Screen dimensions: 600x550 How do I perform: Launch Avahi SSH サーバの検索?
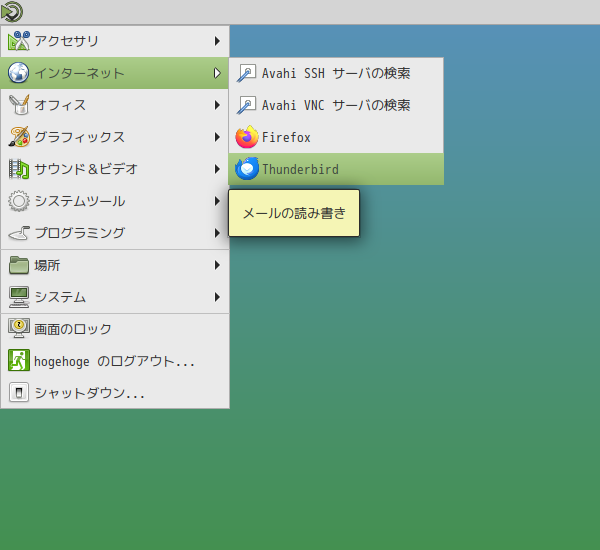point(336,73)
